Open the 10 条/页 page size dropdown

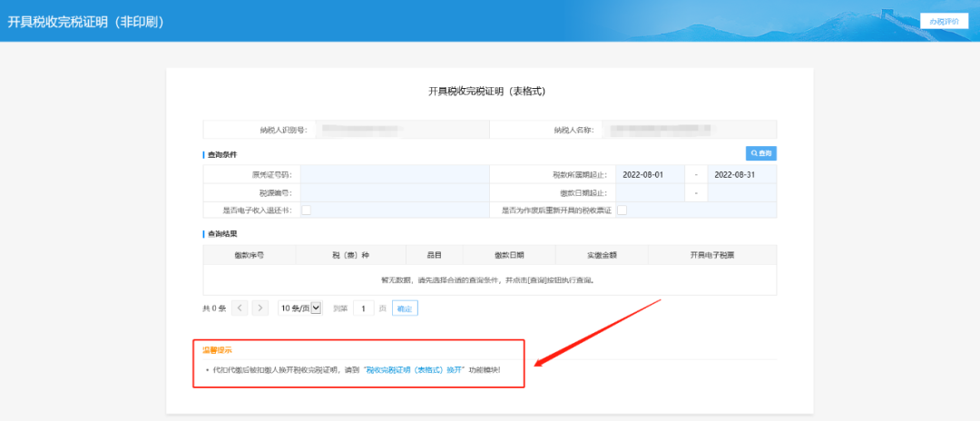[x=300, y=308]
